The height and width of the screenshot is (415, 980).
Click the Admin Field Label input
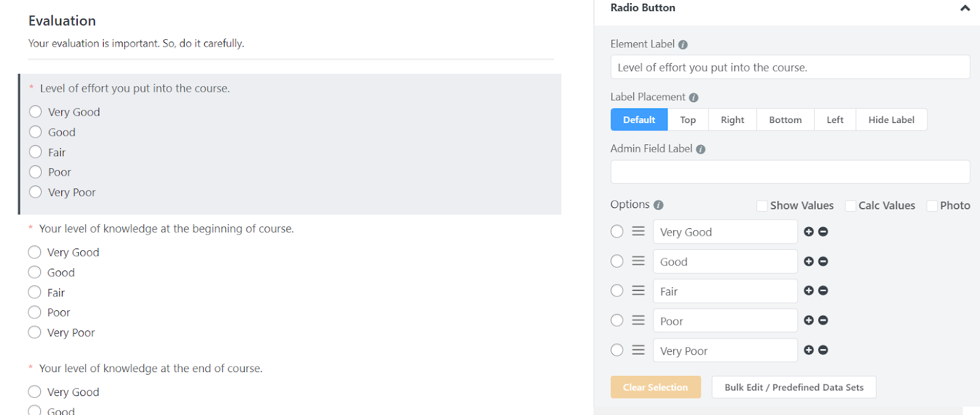click(790, 172)
